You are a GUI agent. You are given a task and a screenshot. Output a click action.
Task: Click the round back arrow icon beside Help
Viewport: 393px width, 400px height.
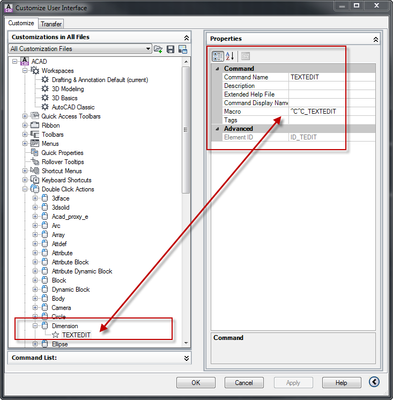pos(374,382)
